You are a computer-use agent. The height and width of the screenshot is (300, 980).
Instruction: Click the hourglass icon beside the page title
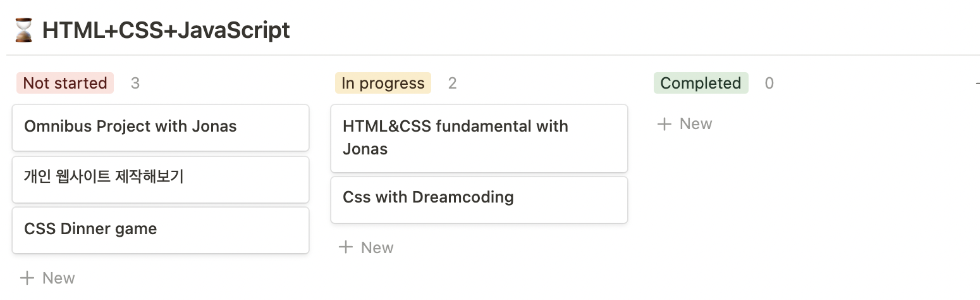(x=23, y=30)
